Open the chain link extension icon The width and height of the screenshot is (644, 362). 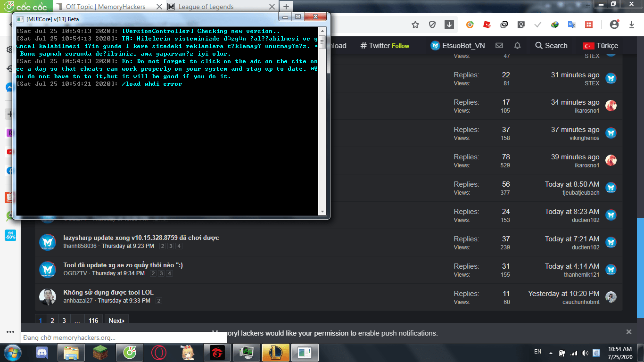tap(504, 25)
